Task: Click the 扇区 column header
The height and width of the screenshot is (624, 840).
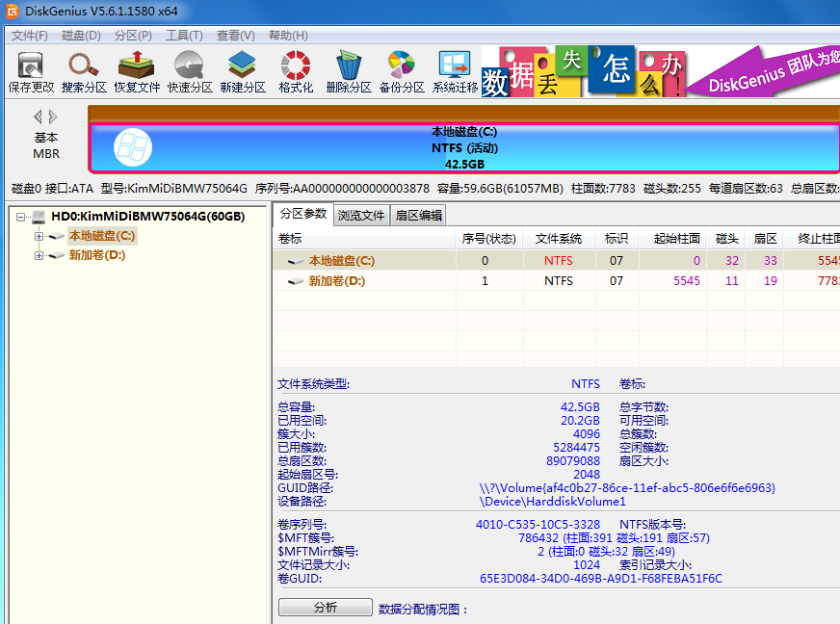Action: (x=765, y=239)
